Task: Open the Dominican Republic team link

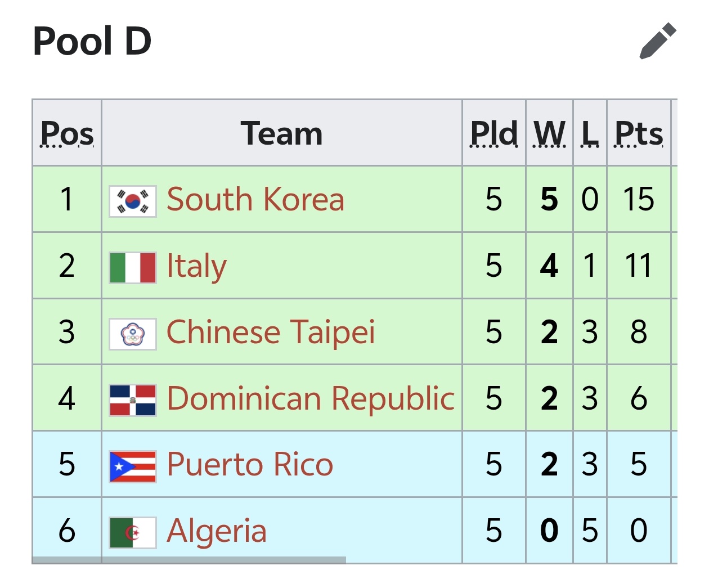Action: 311,398
